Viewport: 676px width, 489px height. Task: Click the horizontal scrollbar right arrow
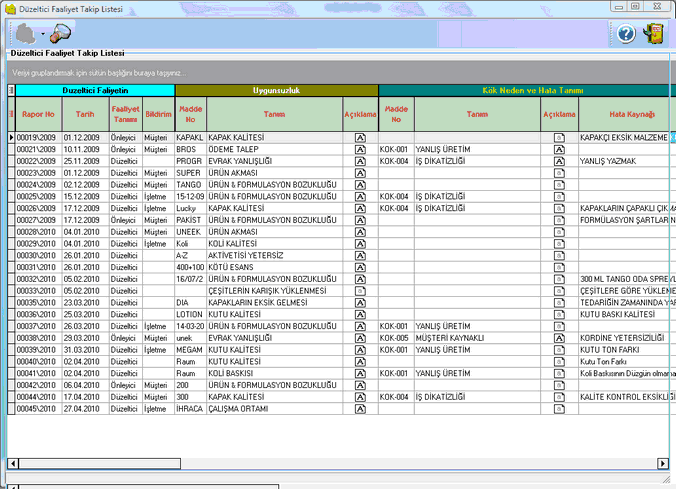pyautogui.click(x=663, y=464)
